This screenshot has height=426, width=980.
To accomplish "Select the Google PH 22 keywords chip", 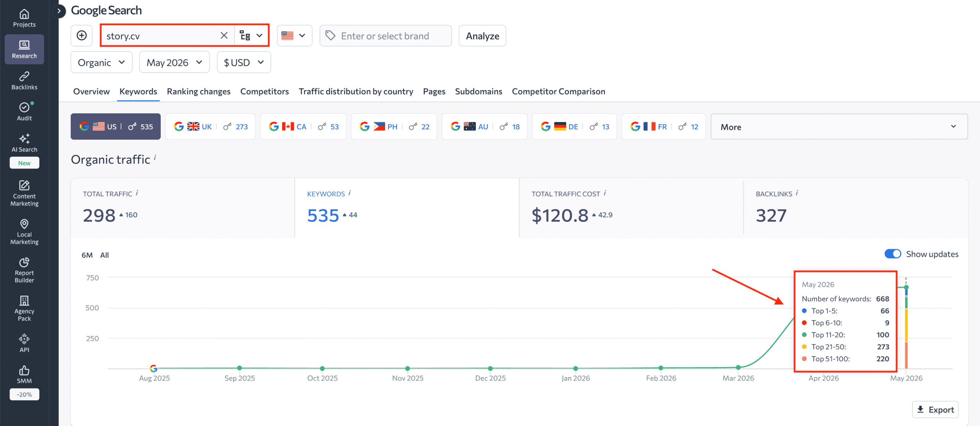I will point(394,127).
